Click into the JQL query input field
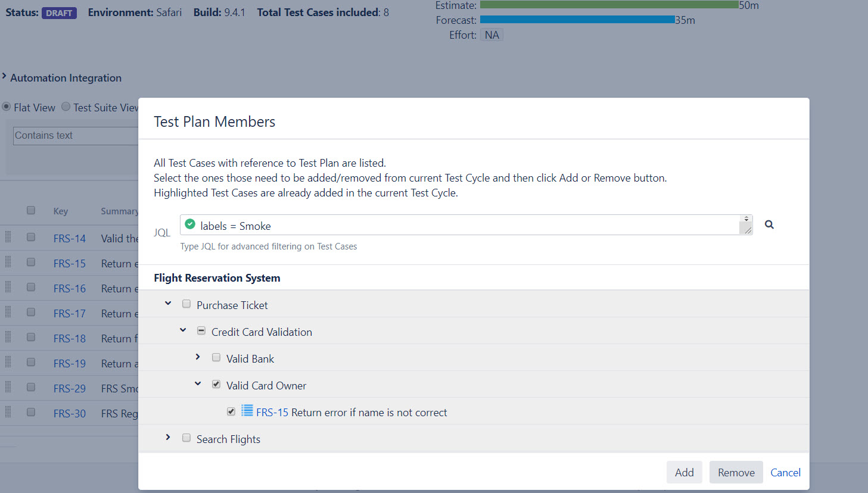Image resolution: width=868 pixels, height=493 pixels. [x=468, y=226]
